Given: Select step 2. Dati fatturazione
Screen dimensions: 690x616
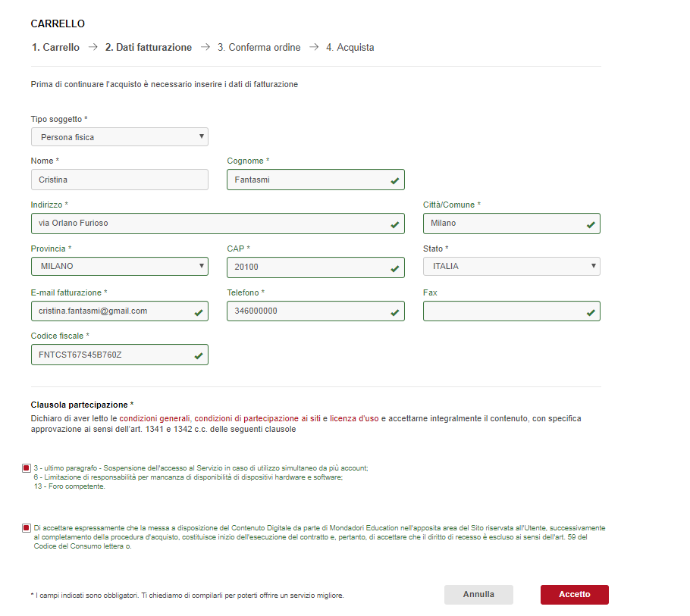Looking at the screenshot, I should (149, 48).
